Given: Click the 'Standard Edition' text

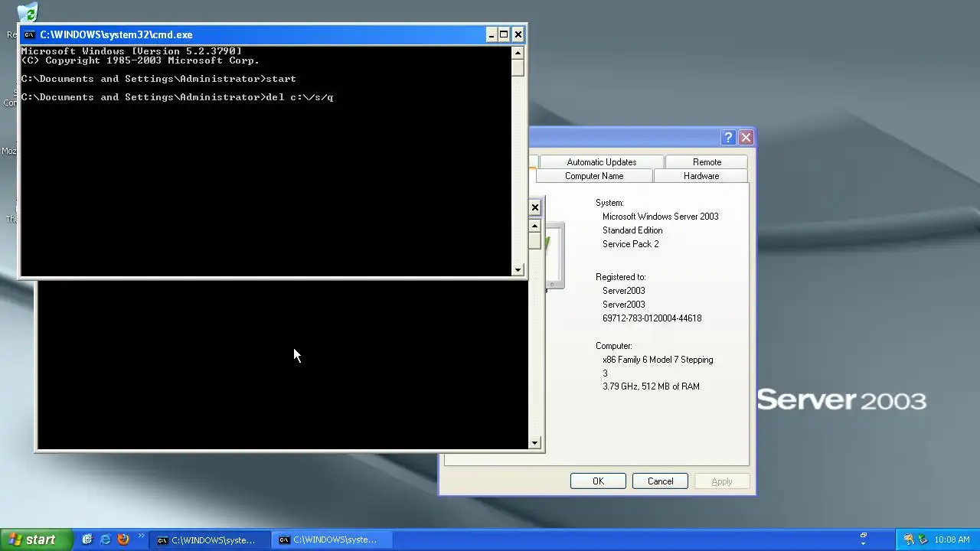Looking at the screenshot, I should pos(632,230).
